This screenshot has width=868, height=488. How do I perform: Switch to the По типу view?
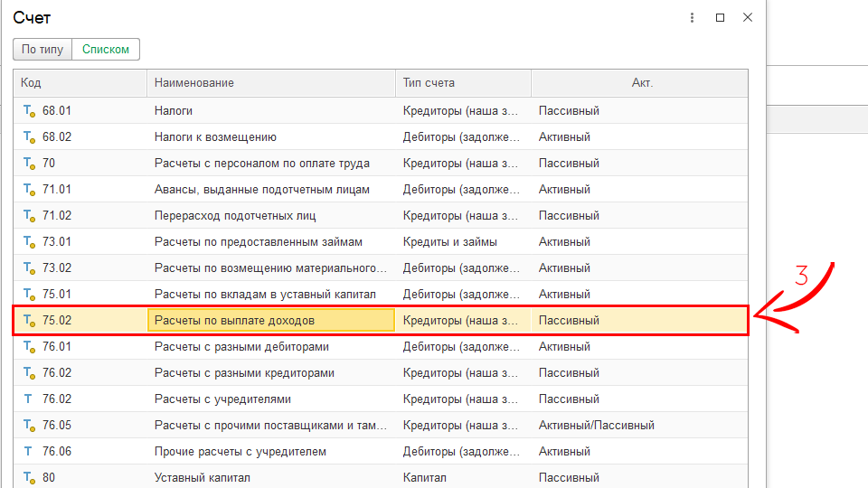click(42, 50)
